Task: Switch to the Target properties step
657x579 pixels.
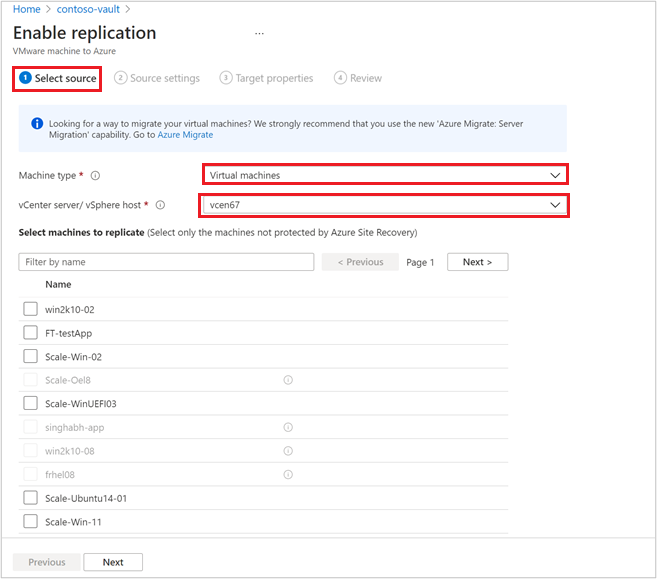Action: (x=267, y=78)
